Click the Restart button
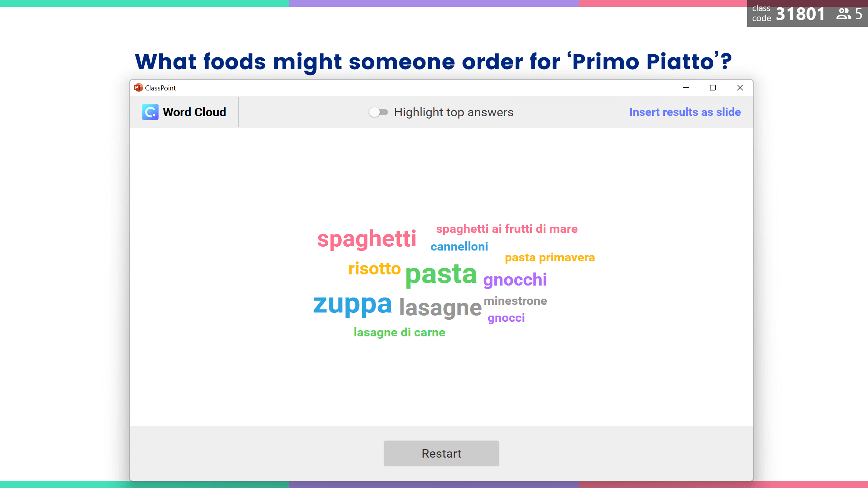The image size is (868, 488). tap(441, 453)
